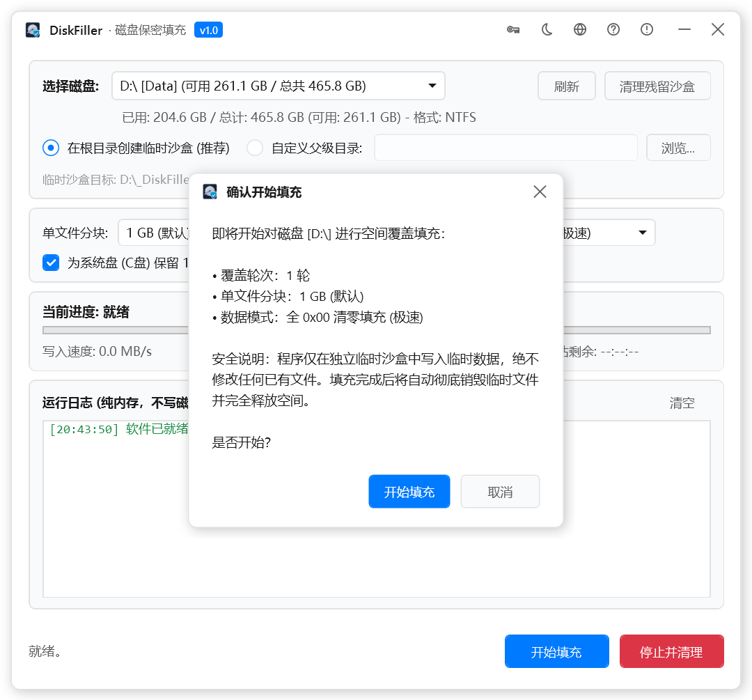Open the help question mark icon
The height and width of the screenshot is (700, 752).
click(x=613, y=30)
